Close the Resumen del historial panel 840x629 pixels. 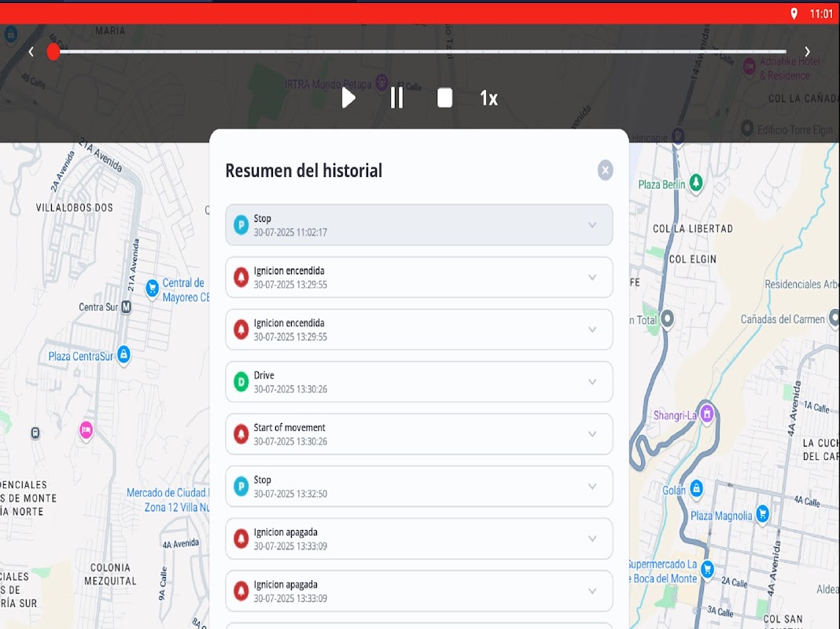coord(606,171)
